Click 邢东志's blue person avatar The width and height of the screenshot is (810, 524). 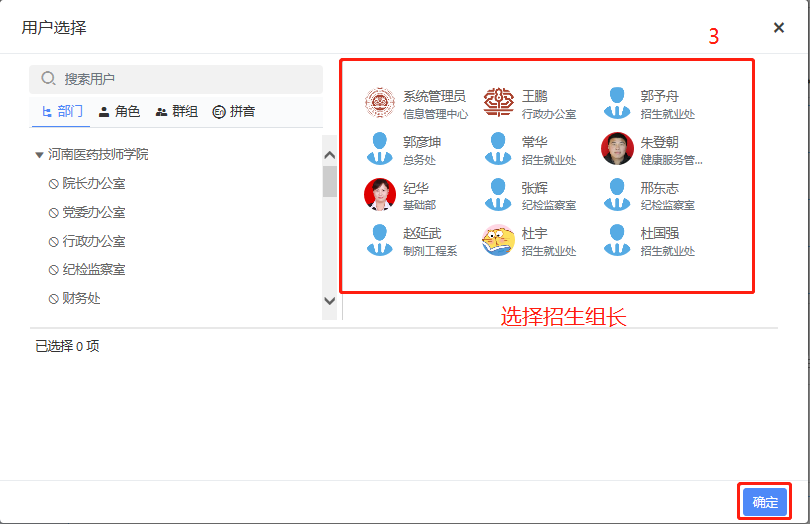(617, 194)
